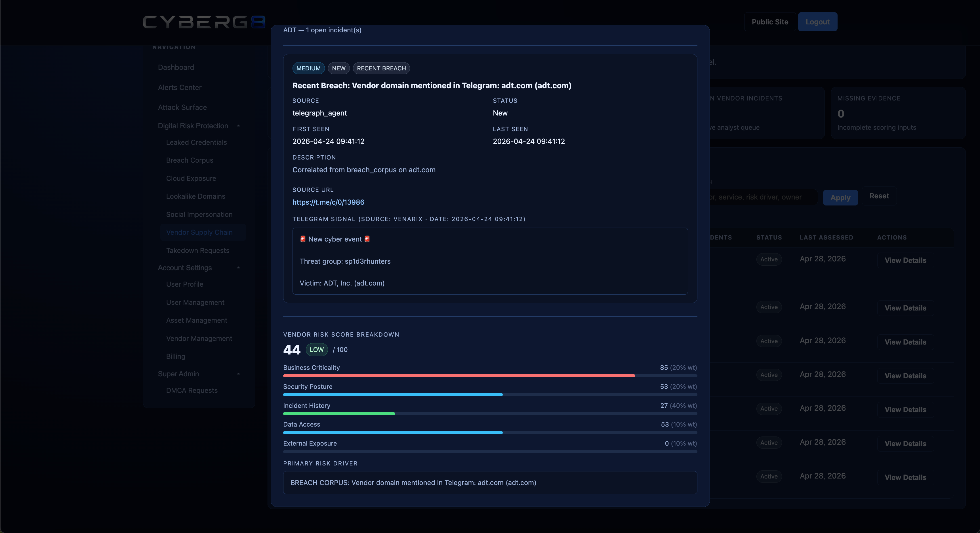
Task: Open Takedown Requests nav item
Action: tap(197, 250)
